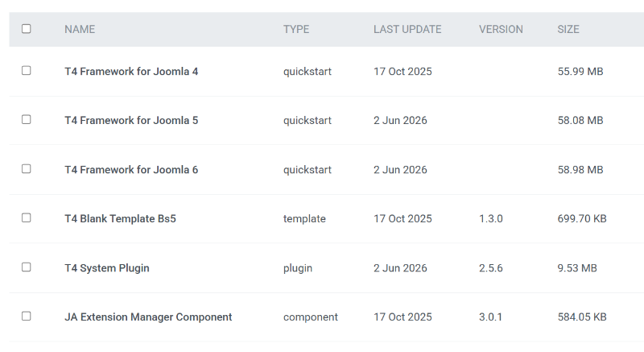The image size is (644, 352).
Task: Check the T4 Framework for Joomla 4 row
Action: click(x=27, y=71)
